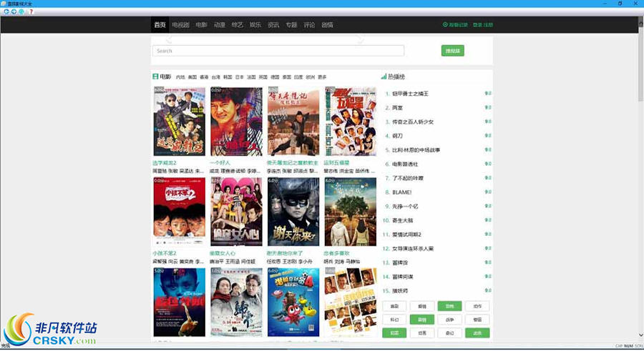Open hot list item 2 两宽
Screen dimensions: 644x351
click(397, 107)
